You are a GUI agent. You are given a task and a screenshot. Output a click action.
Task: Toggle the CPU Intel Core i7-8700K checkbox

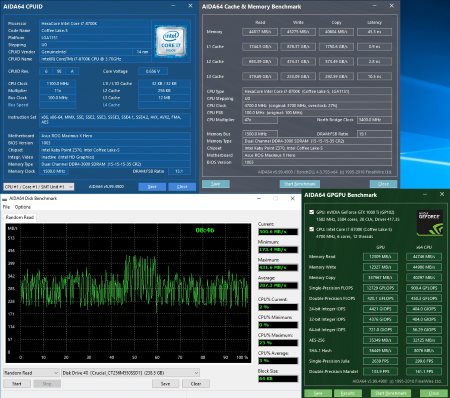coord(311,229)
